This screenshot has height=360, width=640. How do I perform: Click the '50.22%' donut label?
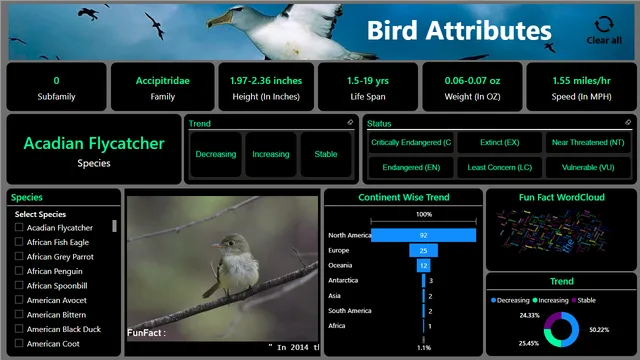599,330
